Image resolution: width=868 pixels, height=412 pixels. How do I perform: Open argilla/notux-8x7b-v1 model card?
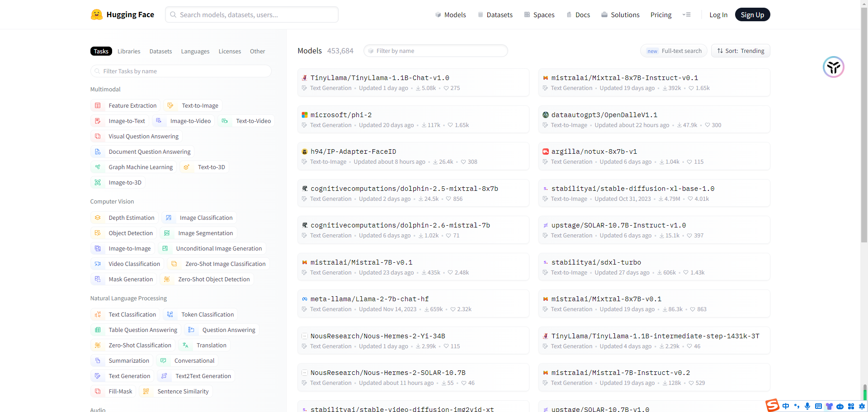pyautogui.click(x=654, y=156)
